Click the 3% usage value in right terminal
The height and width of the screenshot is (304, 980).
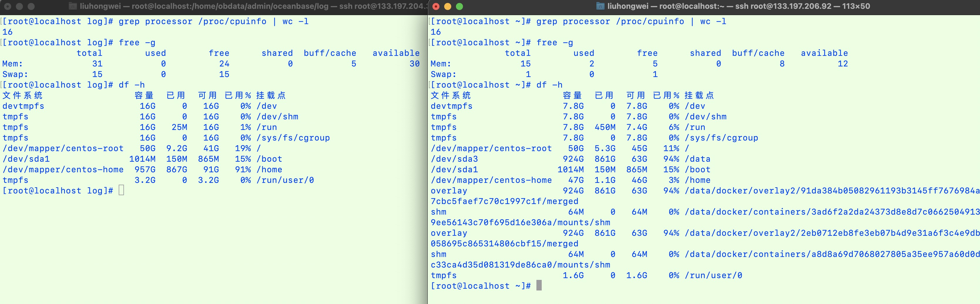tap(674, 180)
